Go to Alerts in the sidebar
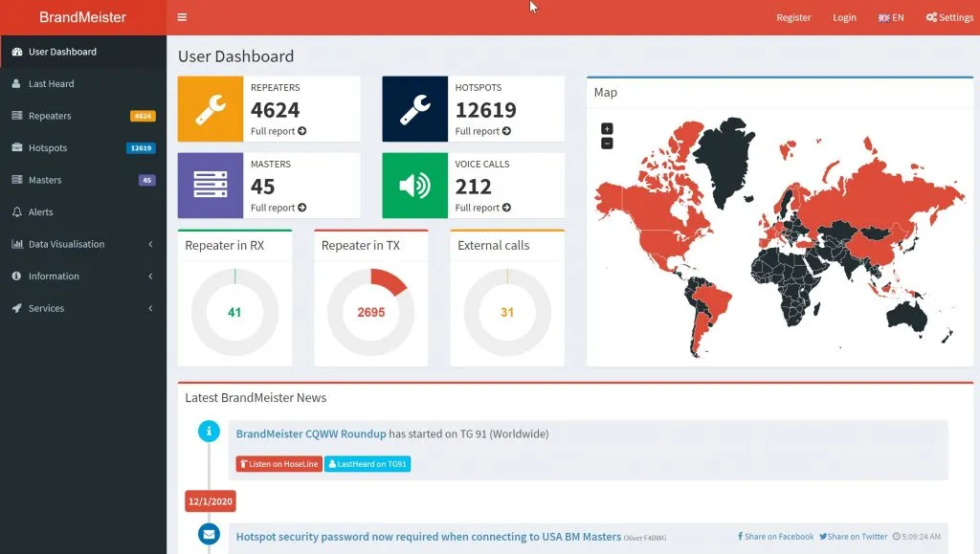 (x=41, y=212)
